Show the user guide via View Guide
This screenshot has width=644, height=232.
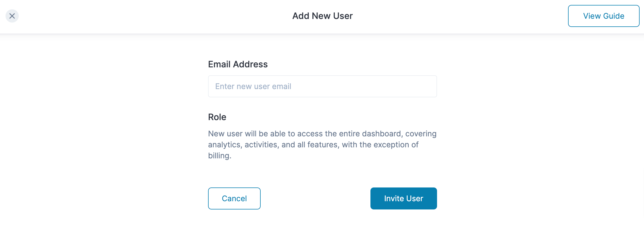(x=604, y=16)
